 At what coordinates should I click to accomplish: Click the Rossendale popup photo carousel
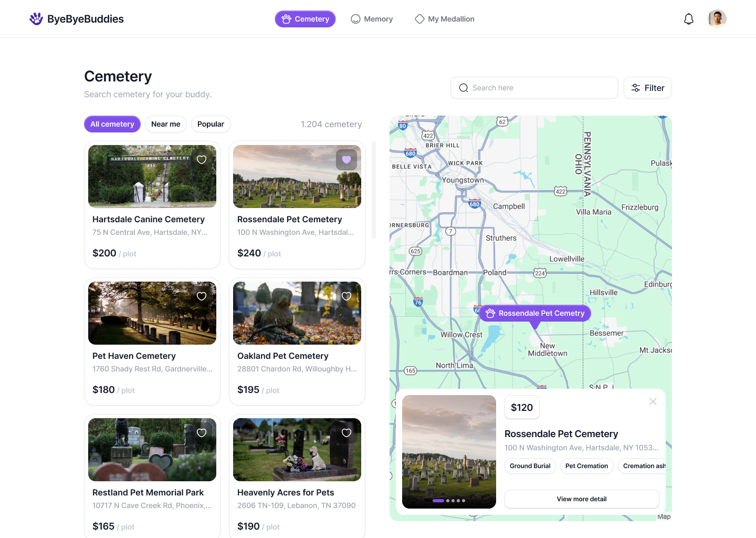pyautogui.click(x=449, y=452)
